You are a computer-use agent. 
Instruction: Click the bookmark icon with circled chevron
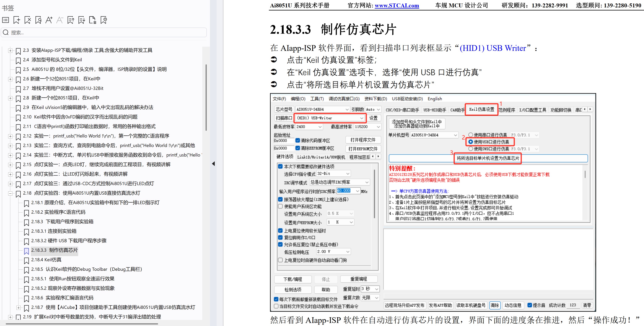coord(104,20)
